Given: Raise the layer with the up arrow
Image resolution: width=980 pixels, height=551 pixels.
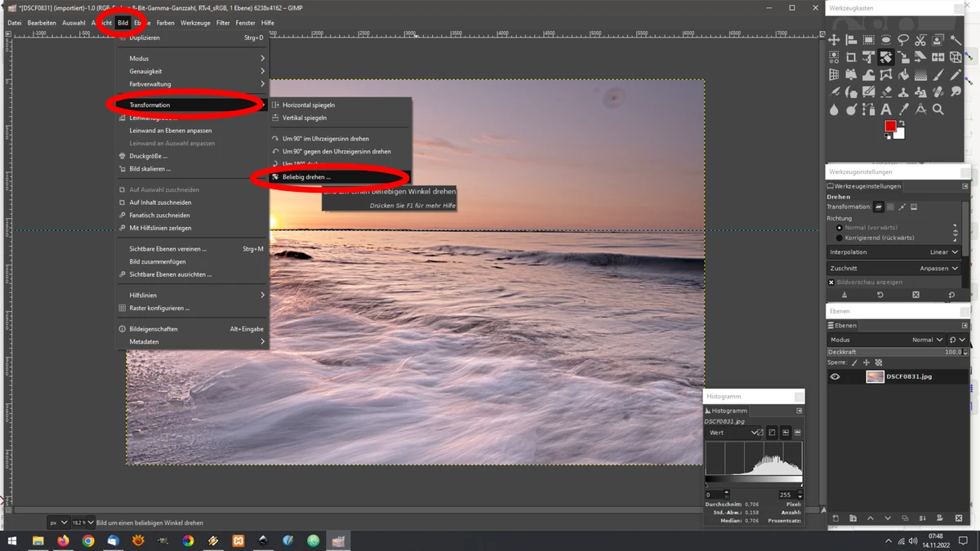Looking at the screenshot, I should click(871, 518).
